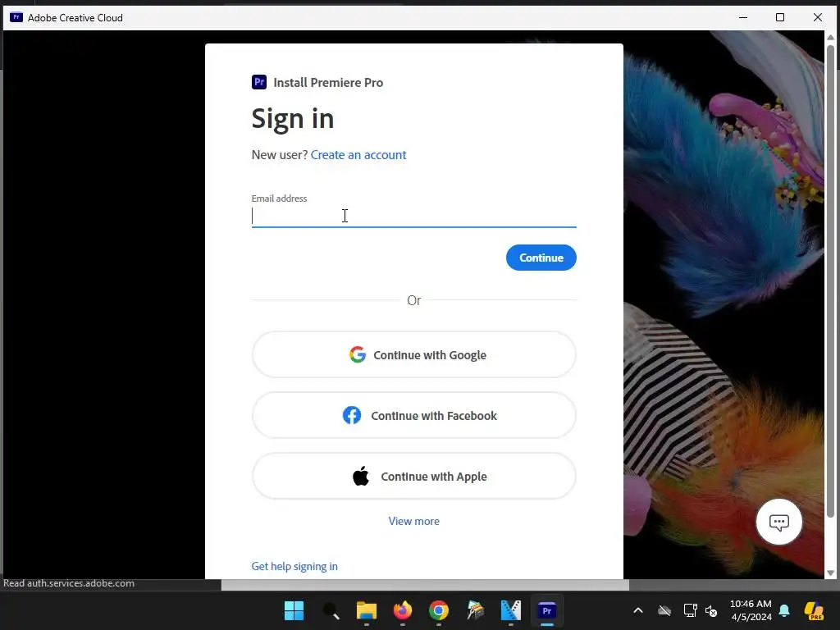
Task: Click the Install Premiere Pro text
Action: [x=328, y=83]
